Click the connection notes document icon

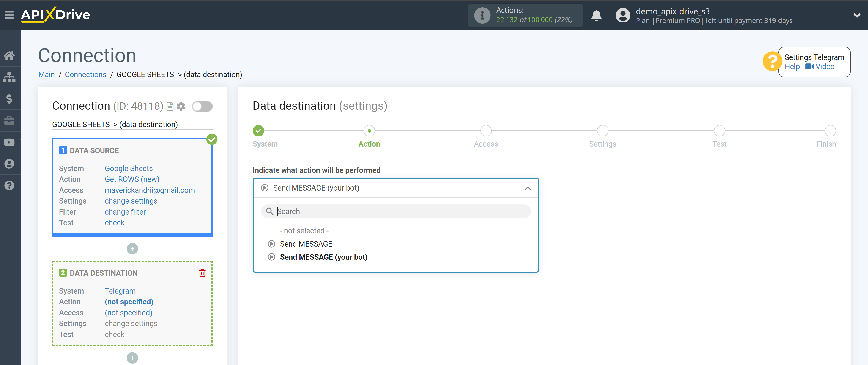(170, 106)
